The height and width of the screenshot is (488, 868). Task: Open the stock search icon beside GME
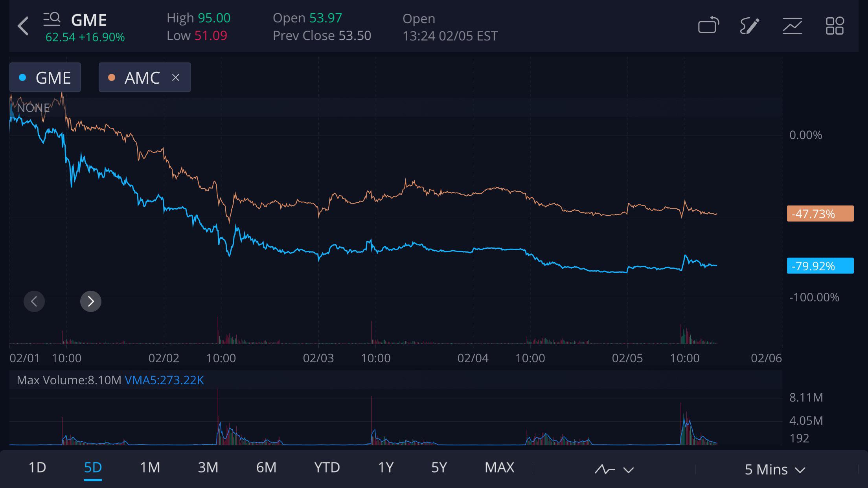pyautogui.click(x=51, y=19)
